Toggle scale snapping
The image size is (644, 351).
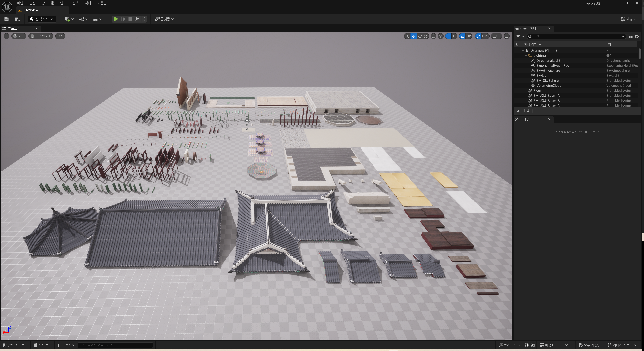coord(478,36)
